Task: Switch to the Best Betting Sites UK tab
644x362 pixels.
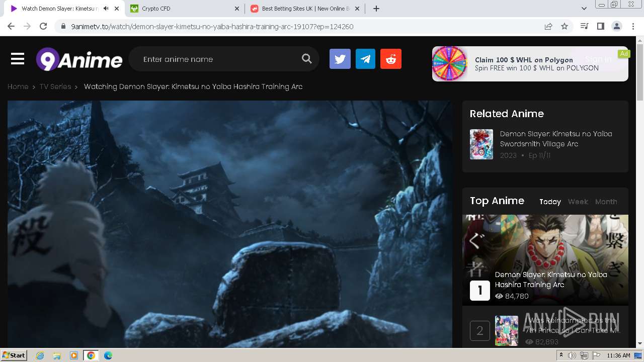Action: (305, 9)
